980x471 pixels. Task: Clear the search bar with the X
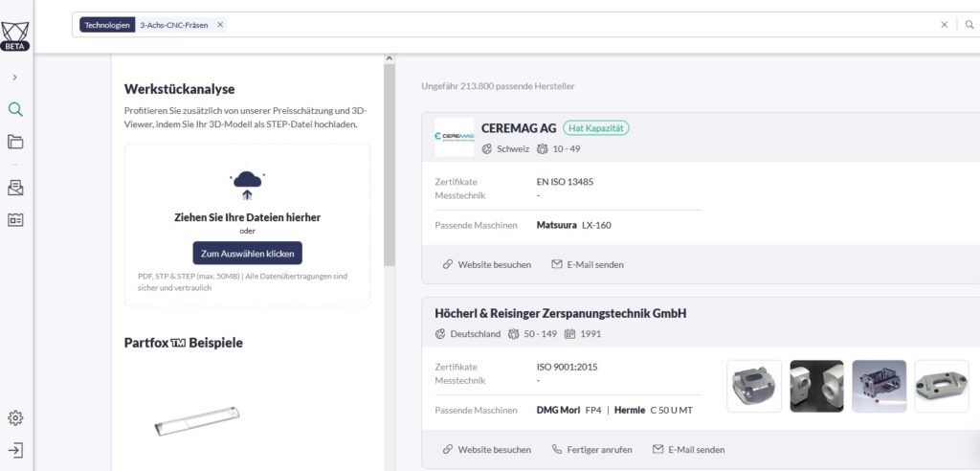[x=944, y=25]
